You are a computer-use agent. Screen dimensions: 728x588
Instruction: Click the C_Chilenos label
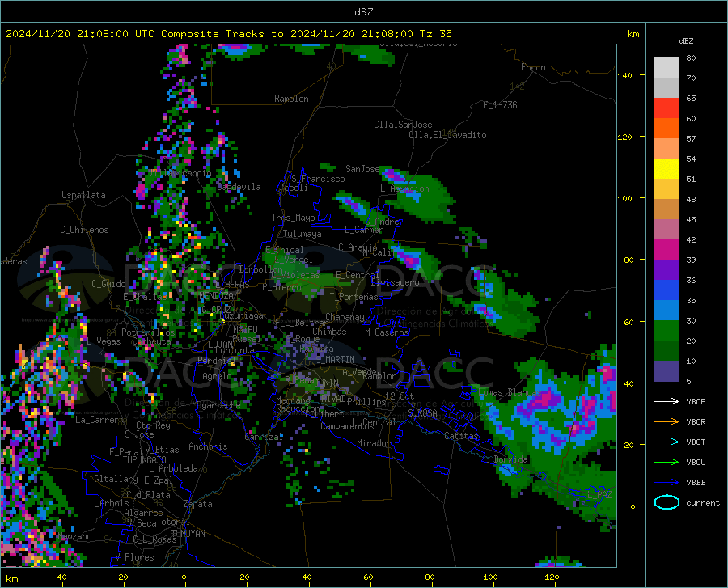point(84,230)
